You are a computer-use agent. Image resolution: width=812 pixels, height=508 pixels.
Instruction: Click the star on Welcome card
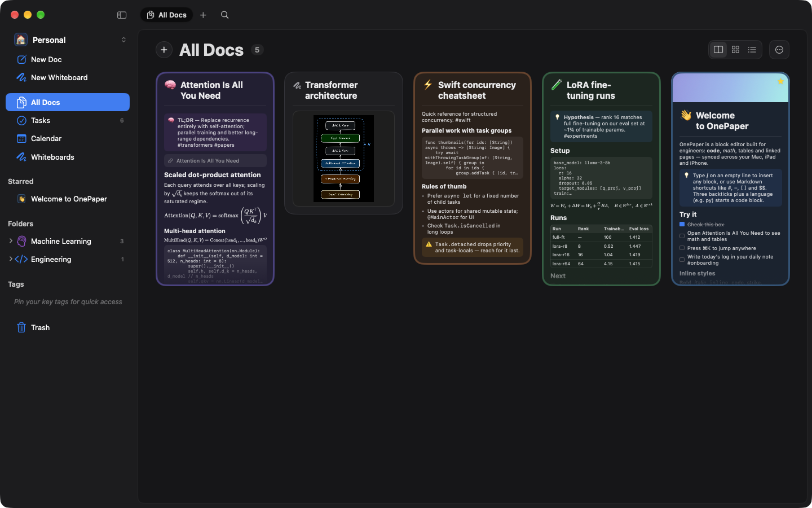tap(780, 81)
